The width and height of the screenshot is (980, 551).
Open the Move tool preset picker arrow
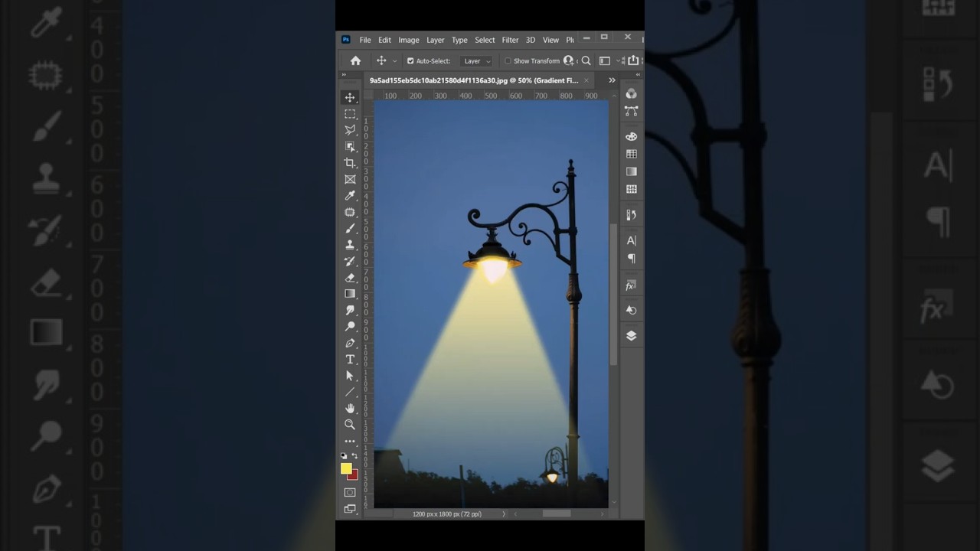[395, 61]
